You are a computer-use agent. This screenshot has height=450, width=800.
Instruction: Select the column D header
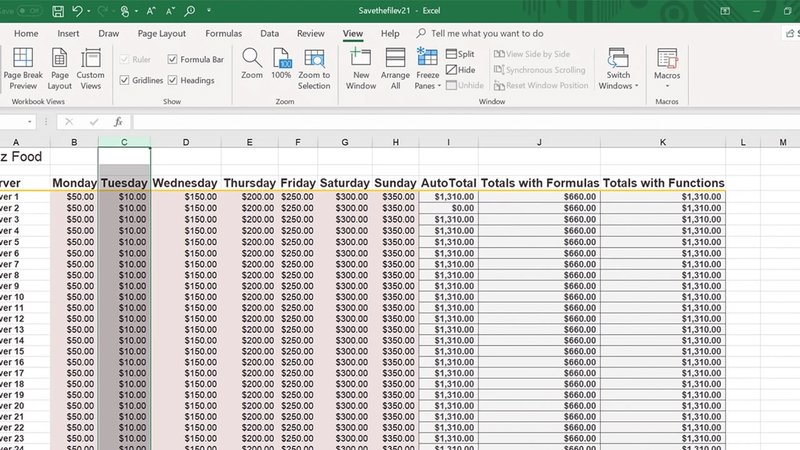point(186,143)
